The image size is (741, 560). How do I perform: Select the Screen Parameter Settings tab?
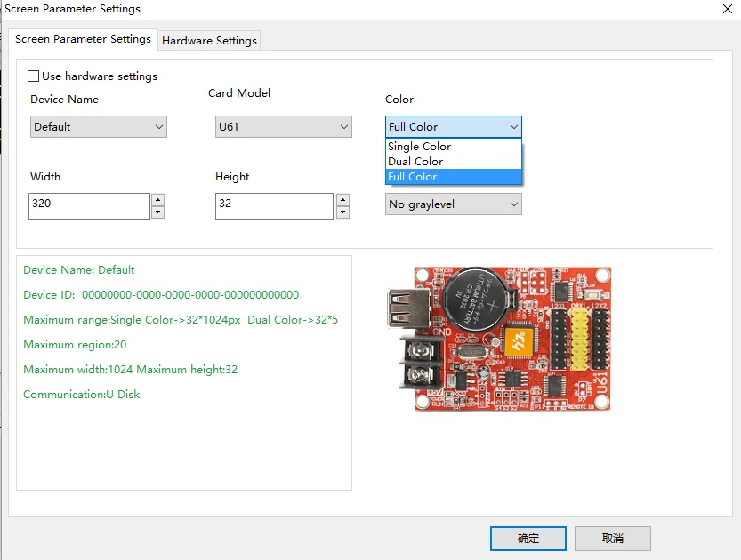click(x=83, y=39)
